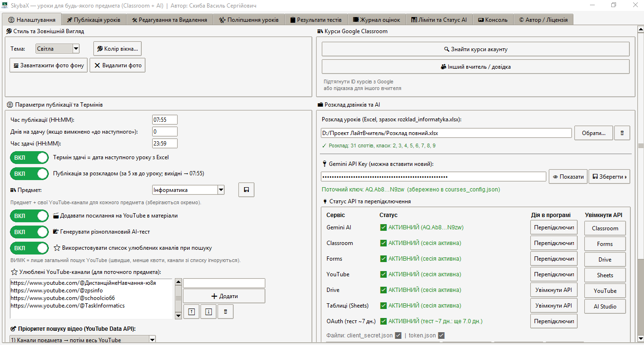
Task: Reconnect Gemini AI with Перепідключити
Action: [x=553, y=227]
